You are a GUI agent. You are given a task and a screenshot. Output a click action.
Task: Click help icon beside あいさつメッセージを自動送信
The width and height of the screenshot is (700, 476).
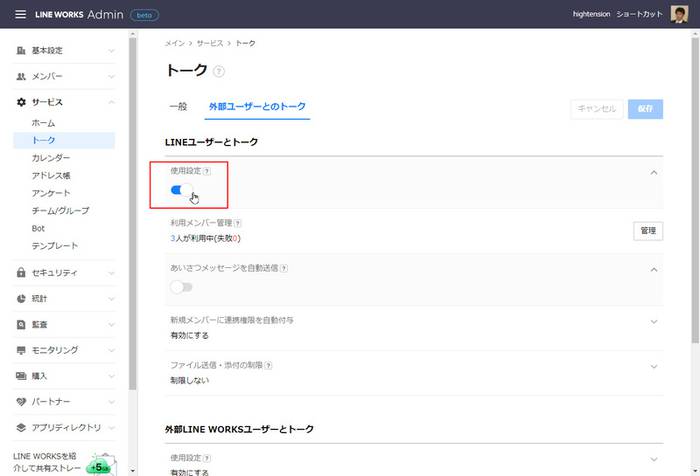coord(283,268)
